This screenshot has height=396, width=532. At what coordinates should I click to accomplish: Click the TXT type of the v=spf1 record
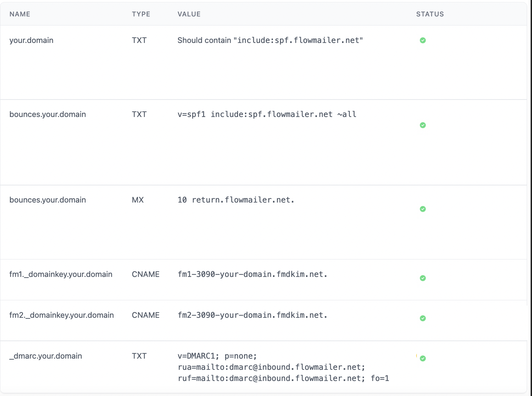click(139, 115)
